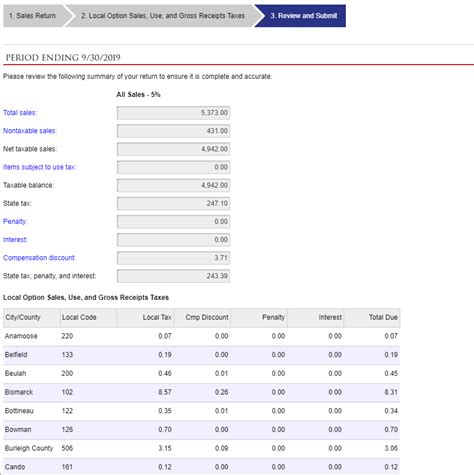Click the City/County column header
Viewport: 474px width, 475px height.
(x=32, y=317)
